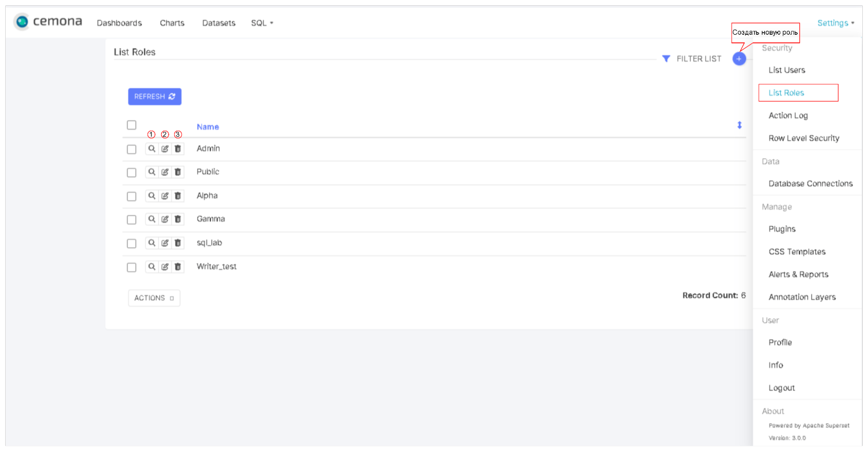Screen dimensions: 868x452
Task: Delete the Alpha role using trash icon
Action: click(178, 196)
